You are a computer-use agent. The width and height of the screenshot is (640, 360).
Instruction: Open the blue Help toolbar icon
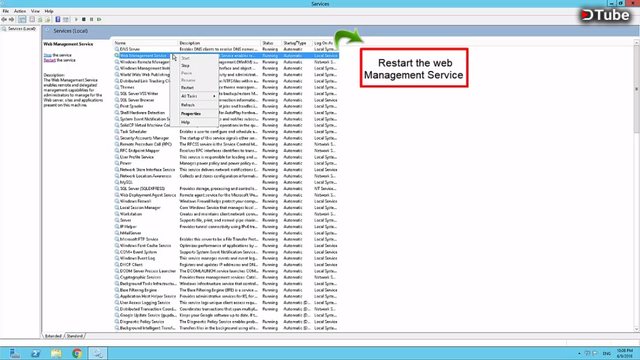[58, 19]
